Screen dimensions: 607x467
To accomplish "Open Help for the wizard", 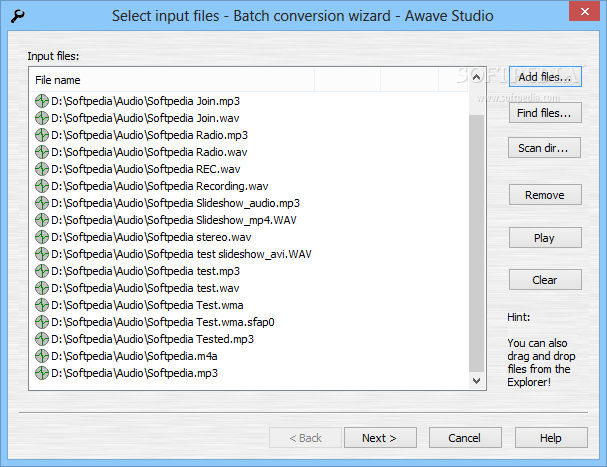I will [551, 438].
